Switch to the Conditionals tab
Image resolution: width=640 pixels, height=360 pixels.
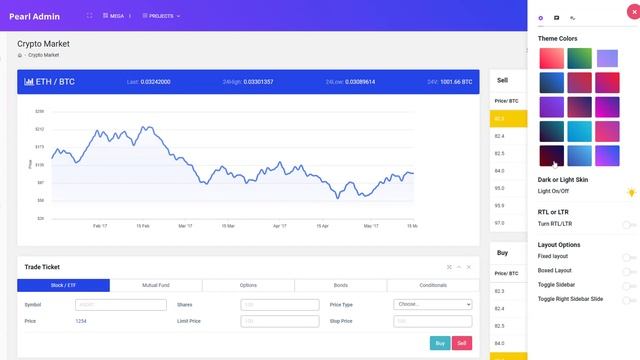(x=433, y=285)
